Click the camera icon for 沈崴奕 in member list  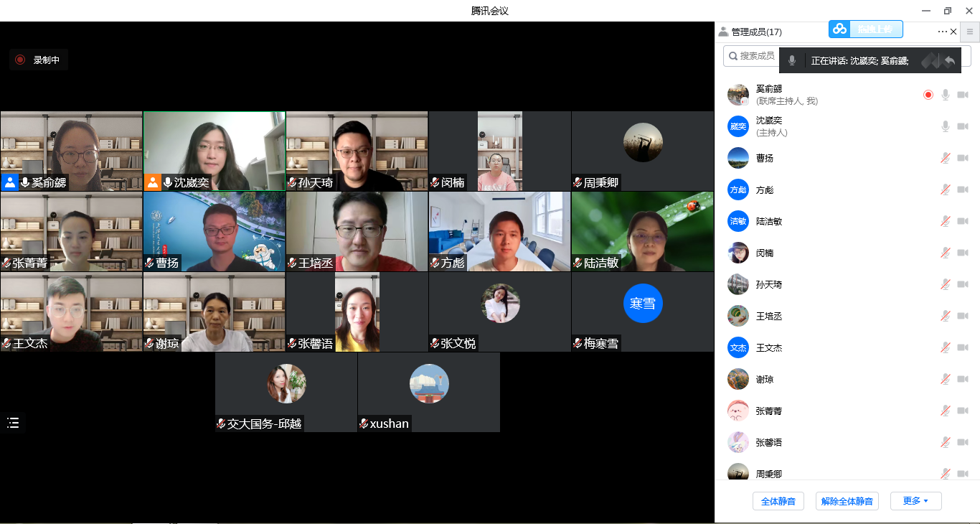point(962,126)
